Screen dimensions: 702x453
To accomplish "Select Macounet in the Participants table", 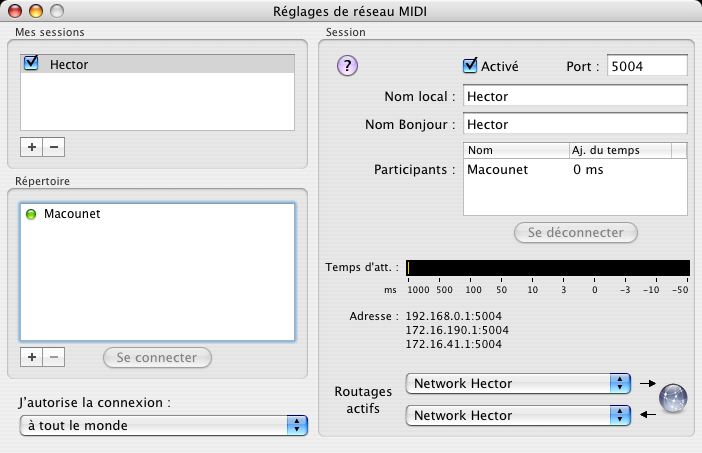I will pyautogui.click(x=498, y=170).
